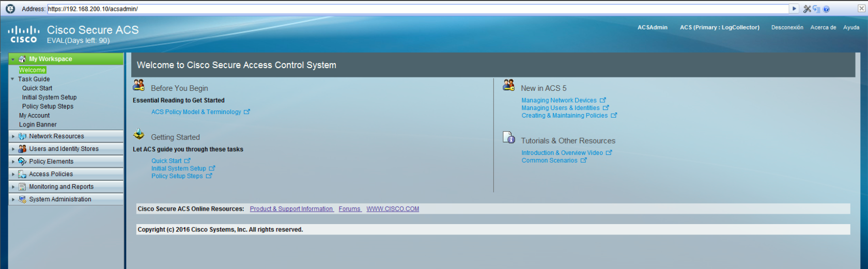This screenshot has width=868, height=269.
Task: Click the Monitoring and Reports icon
Action: [x=22, y=187]
